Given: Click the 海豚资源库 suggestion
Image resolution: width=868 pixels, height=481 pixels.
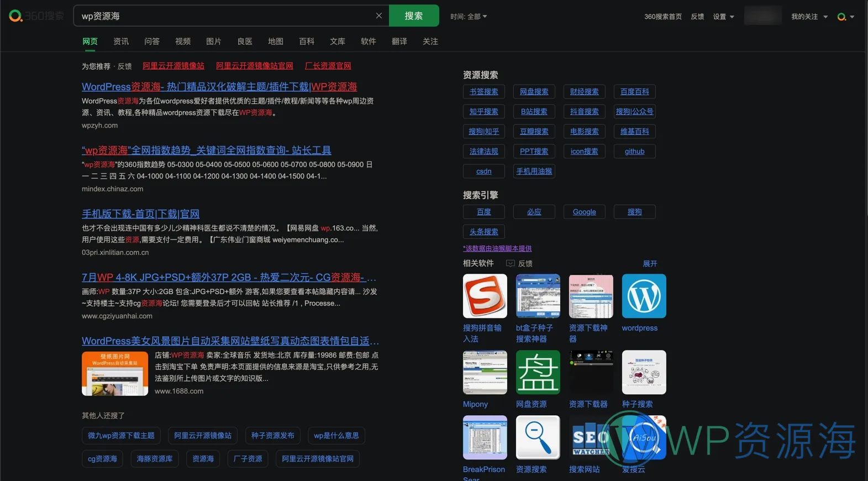Looking at the screenshot, I should 155,459.
